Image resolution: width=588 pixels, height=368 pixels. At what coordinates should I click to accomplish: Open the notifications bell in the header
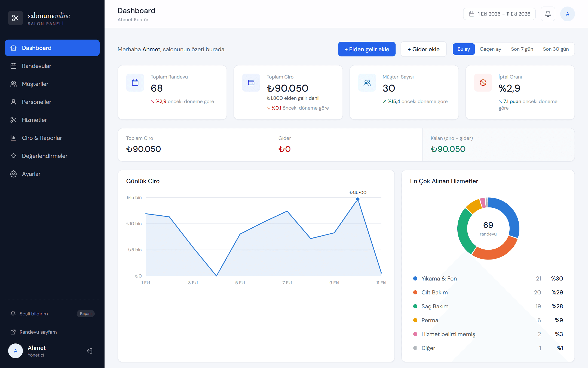click(x=548, y=14)
